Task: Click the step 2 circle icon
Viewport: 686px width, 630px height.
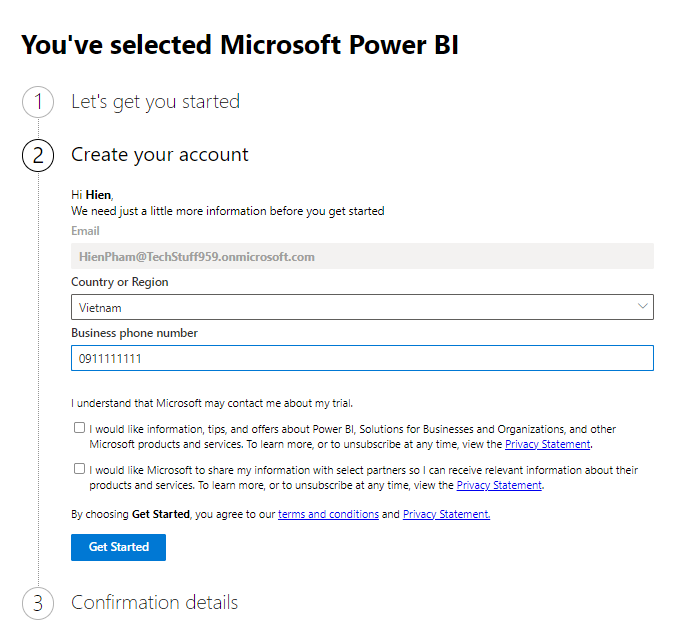Action: pos(38,155)
